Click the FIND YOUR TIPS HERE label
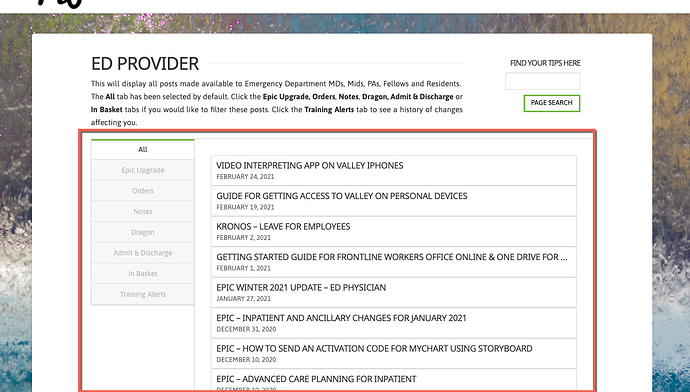Screen dimensions: 690x392 545,63
